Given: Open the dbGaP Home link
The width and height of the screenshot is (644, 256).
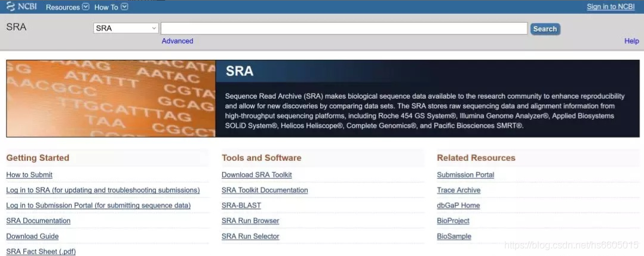Looking at the screenshot, I should pos(458,205).
